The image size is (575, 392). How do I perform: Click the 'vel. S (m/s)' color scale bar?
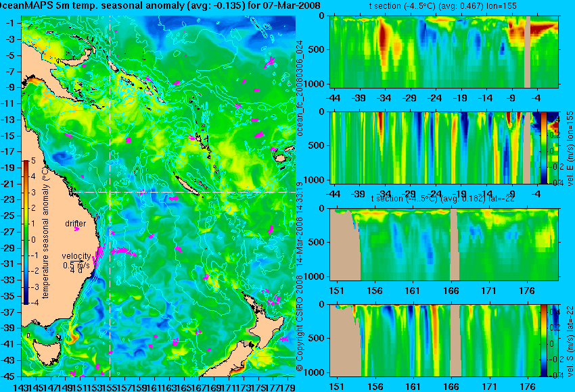point(543,341)
